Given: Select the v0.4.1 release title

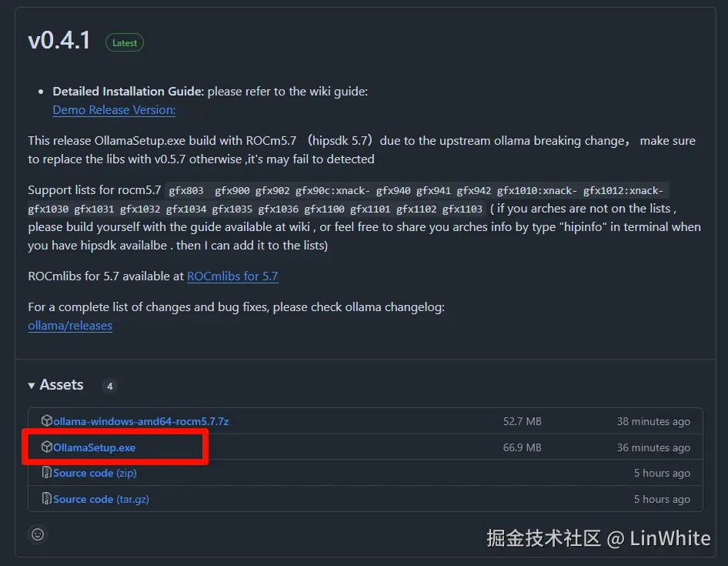Looking at the screenshot, I should pyautogui.click(x=59, y=39).
